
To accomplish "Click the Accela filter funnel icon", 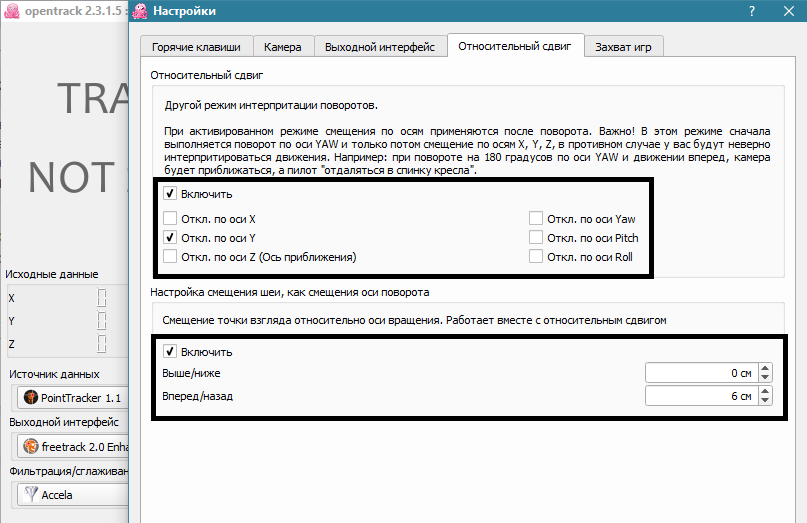I will [31, 494].
